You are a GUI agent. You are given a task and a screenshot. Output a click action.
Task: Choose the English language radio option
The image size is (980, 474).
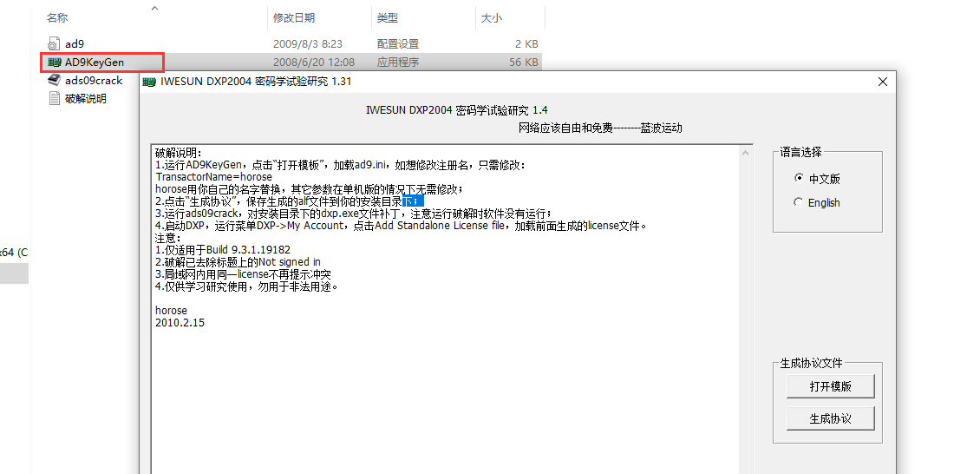point(799,202)
